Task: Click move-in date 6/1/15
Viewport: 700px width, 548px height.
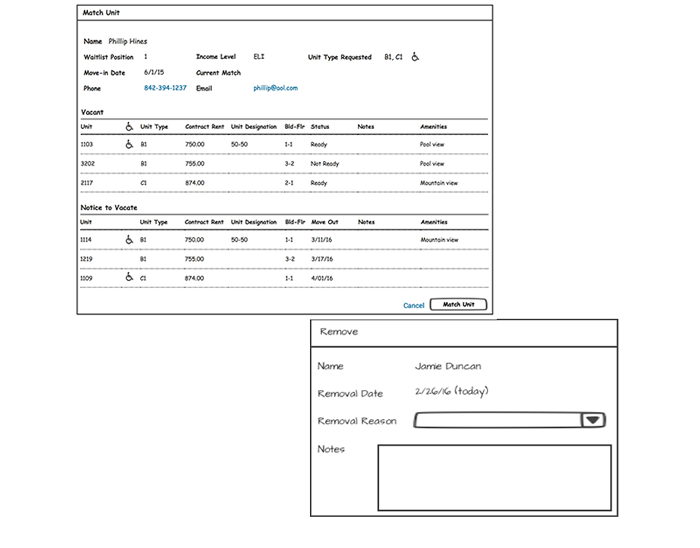Action: 154,72
